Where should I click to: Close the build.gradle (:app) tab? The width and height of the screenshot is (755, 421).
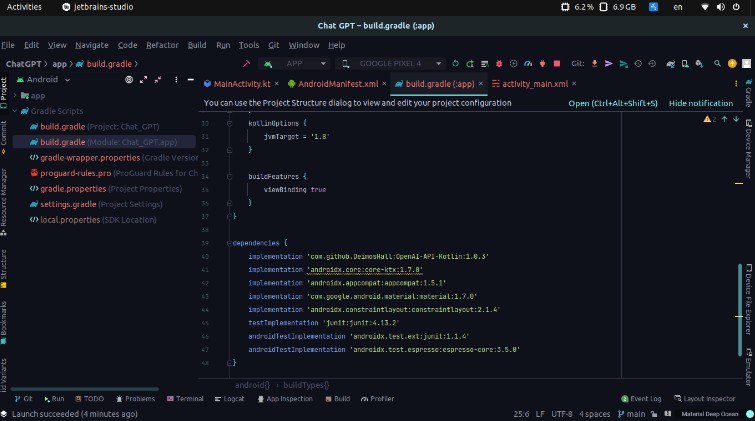pos(481,84)
